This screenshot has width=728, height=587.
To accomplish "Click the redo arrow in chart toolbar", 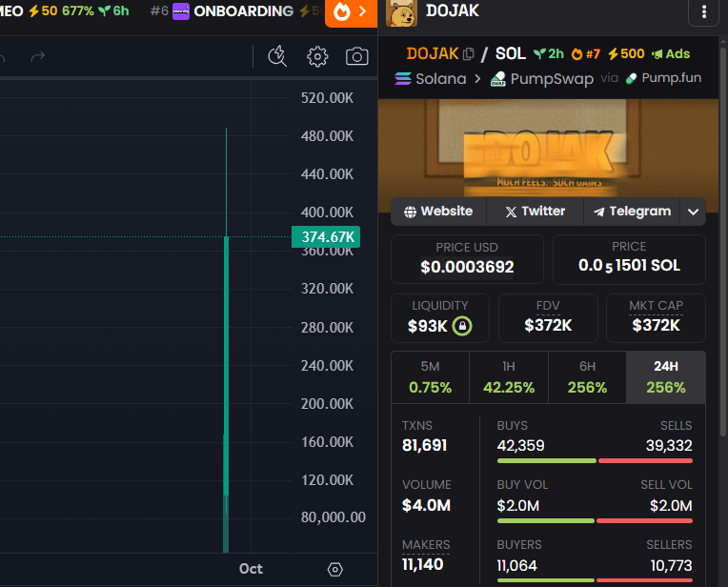I will tap(37, 56).
